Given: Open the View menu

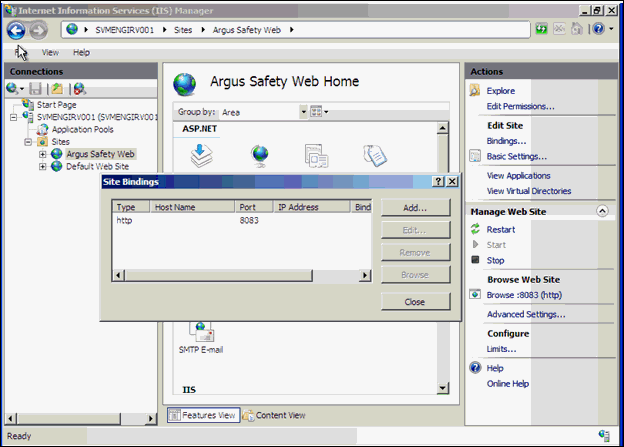Looking at the screenshot, I should [x=51, y=53].
